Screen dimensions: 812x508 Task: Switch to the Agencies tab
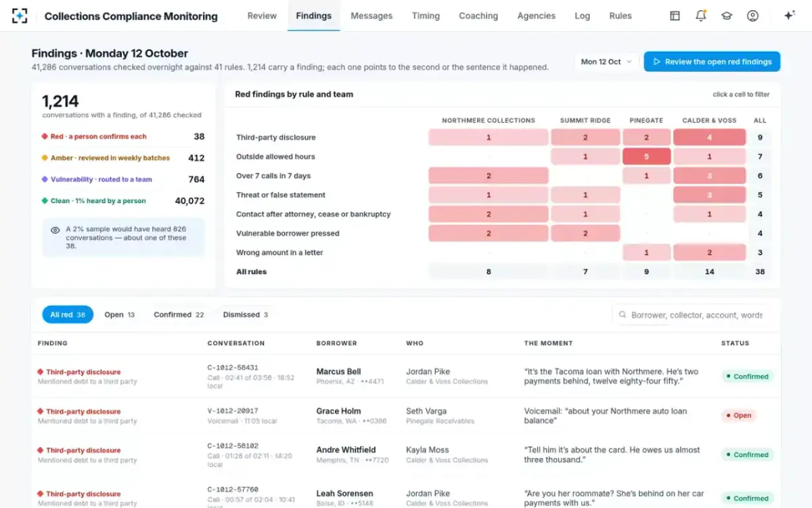(x=537, y=16)
